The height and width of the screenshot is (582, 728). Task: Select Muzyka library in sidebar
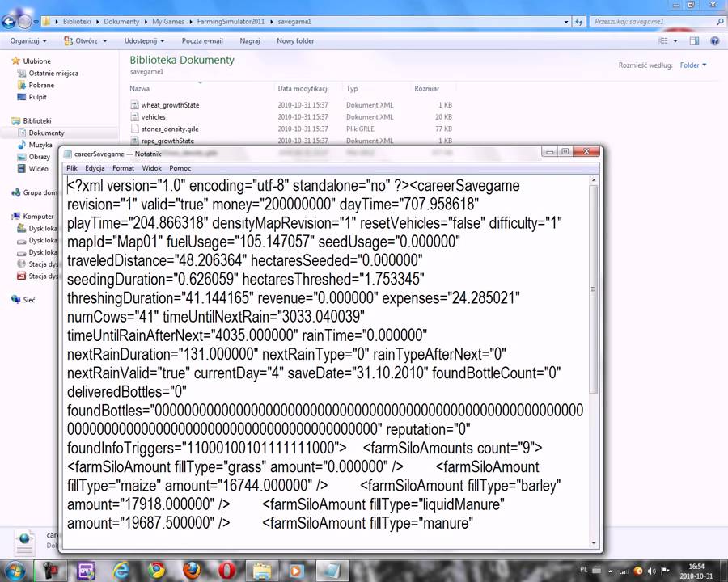40,145
